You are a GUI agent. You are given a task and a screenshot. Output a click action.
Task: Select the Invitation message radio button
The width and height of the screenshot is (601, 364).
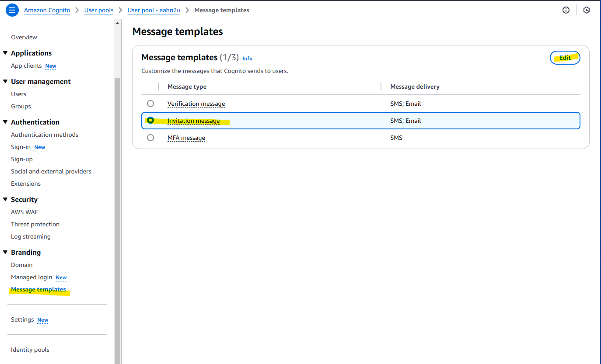coord(150,120)
